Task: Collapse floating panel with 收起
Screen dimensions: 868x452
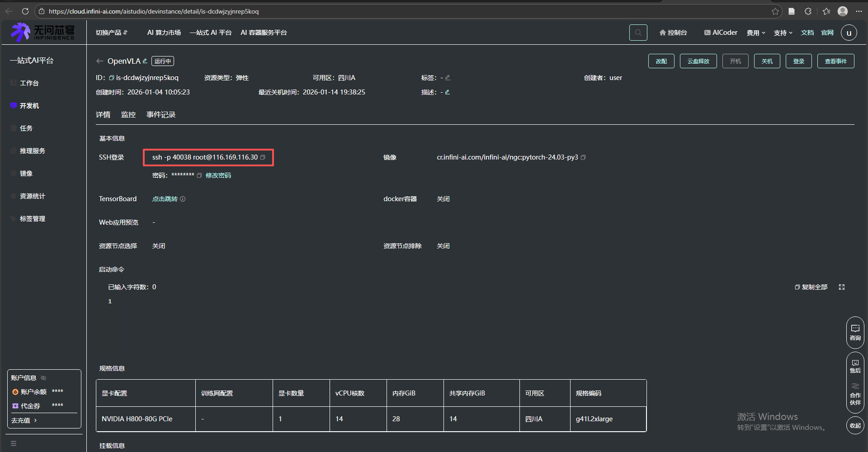Action: coord(855,425)
